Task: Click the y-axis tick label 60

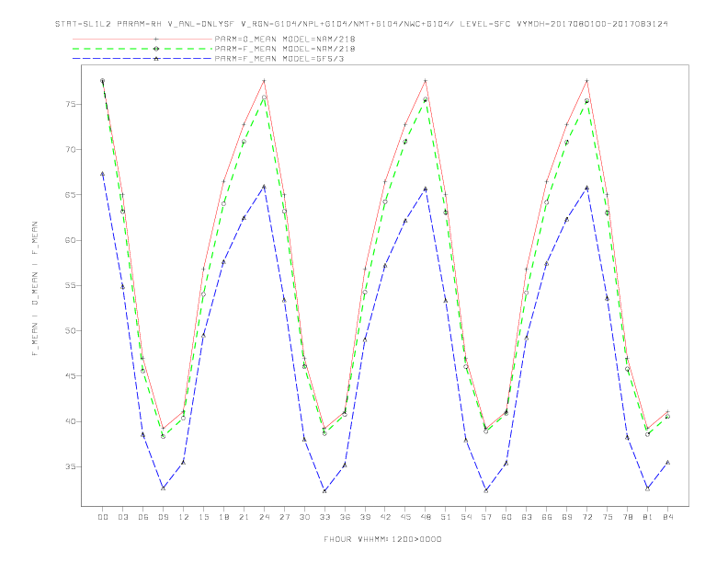Action: click(x=71, y=240)
